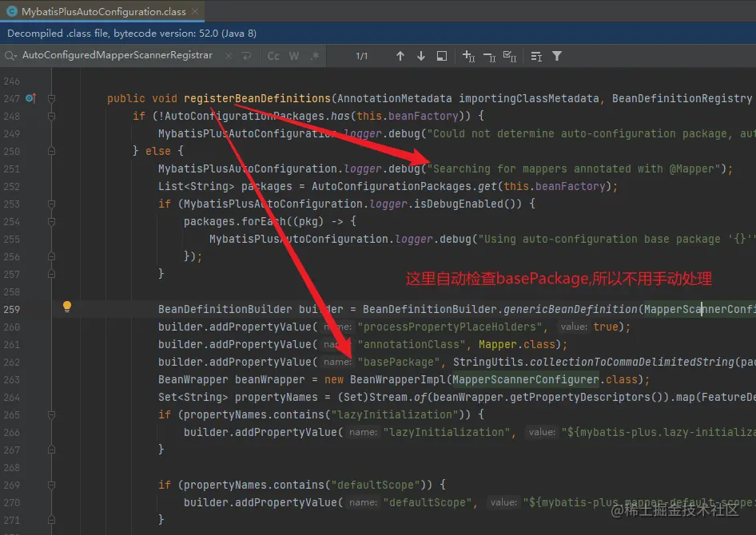Go to next occurrence arrow
The height and width of the screenshot is (535, 756).
(421, 56)
